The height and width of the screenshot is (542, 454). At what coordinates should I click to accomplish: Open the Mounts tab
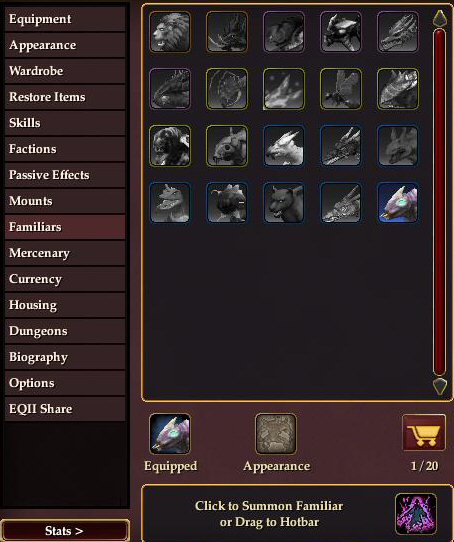click(65, 201)
